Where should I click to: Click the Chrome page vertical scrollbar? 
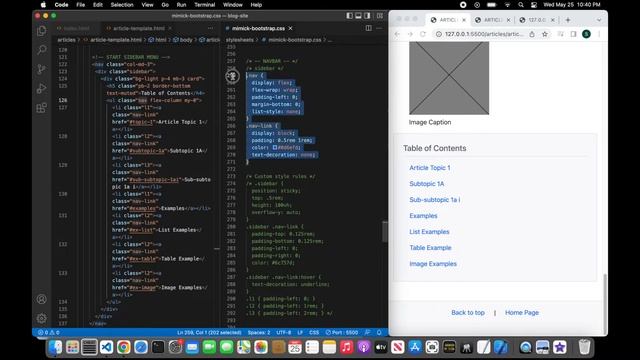(605, 304)
